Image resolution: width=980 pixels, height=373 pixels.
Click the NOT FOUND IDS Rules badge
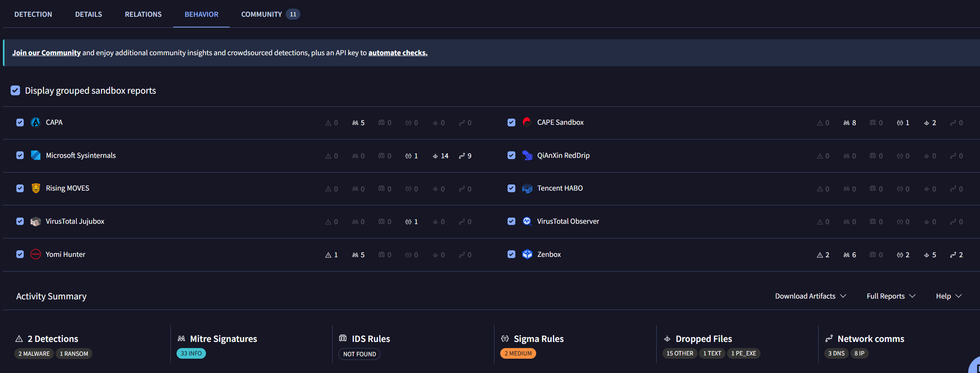click(360, 354)
